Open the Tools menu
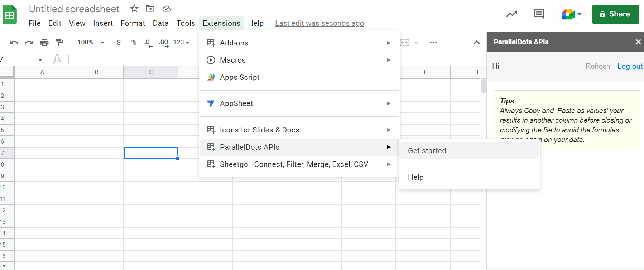The image size is (644, 270). tap(186, 23)
